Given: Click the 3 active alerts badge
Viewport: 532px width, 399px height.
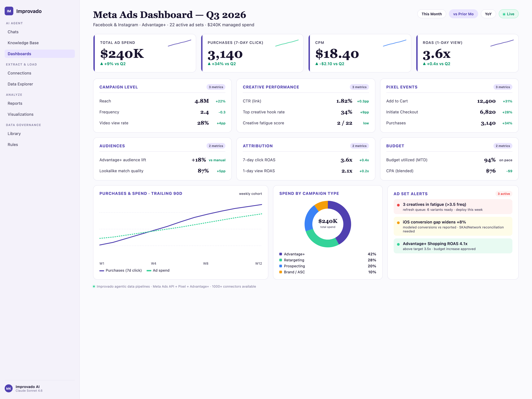Looking at the screenshot, I should [504, 194].
